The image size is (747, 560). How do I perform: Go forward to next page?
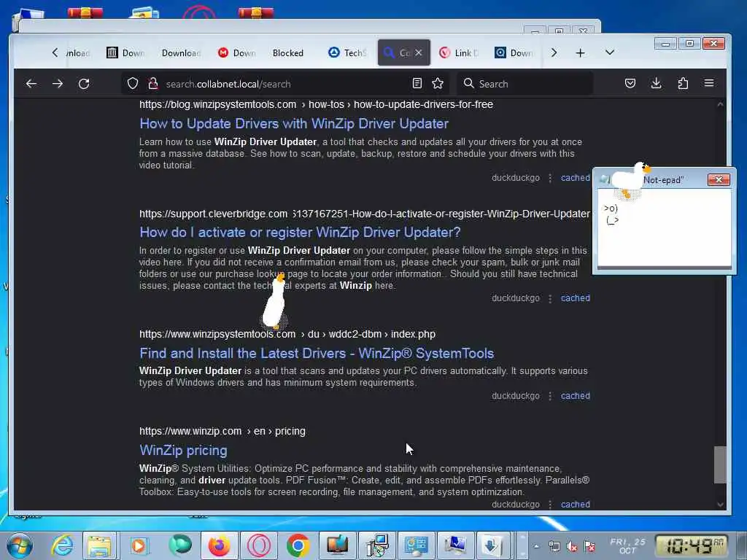coord(58,84)
